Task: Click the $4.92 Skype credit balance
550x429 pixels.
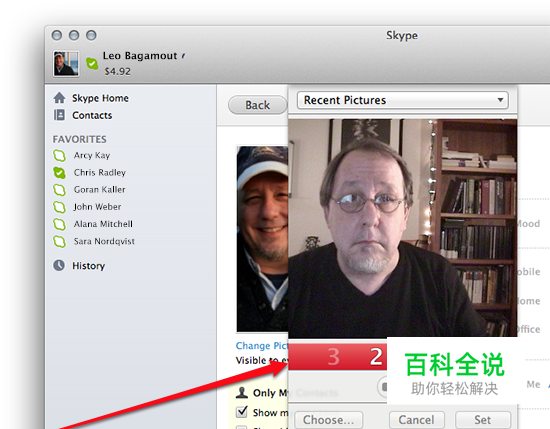Action: click(118, 71)
